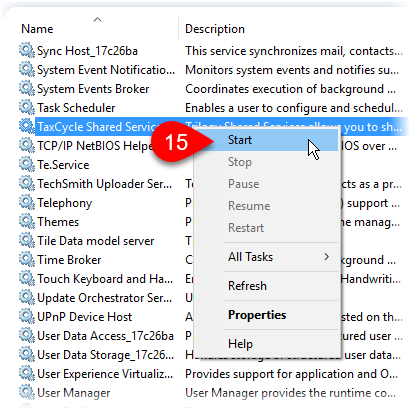Select the Telephony service name

coord(65,203)
